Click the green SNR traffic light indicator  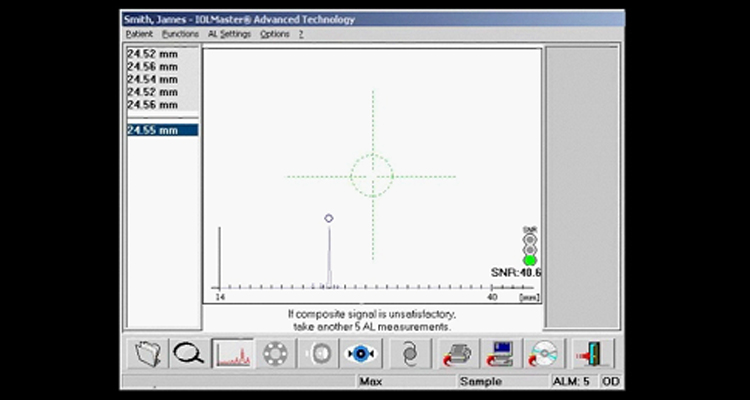coord(529,260)
